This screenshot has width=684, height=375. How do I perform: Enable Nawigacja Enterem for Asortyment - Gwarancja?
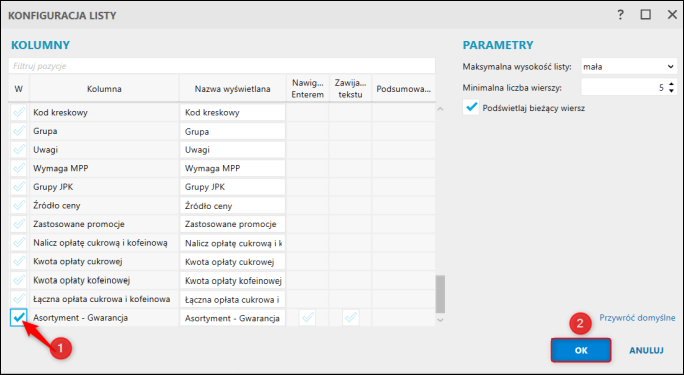click(308, 317)
